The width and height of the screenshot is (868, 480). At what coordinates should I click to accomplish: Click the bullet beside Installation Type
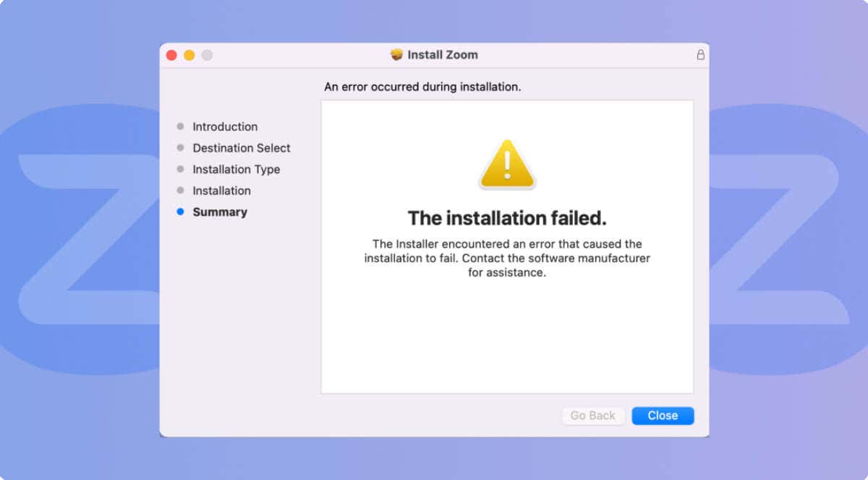[x=180, y=169]
